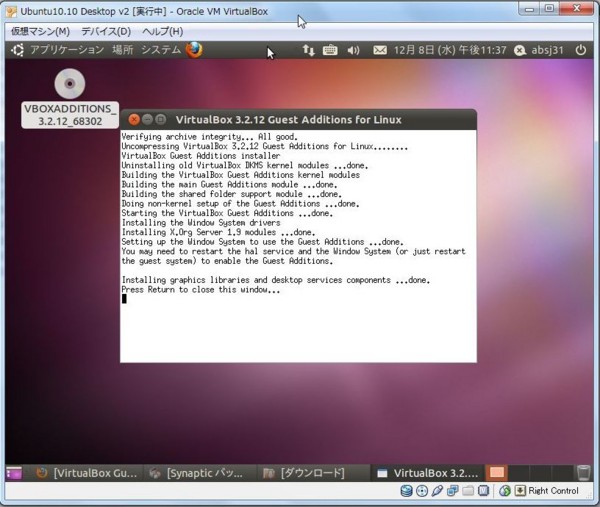
Task: Open the trash icon in bottom panel
Action: (584, 473)
